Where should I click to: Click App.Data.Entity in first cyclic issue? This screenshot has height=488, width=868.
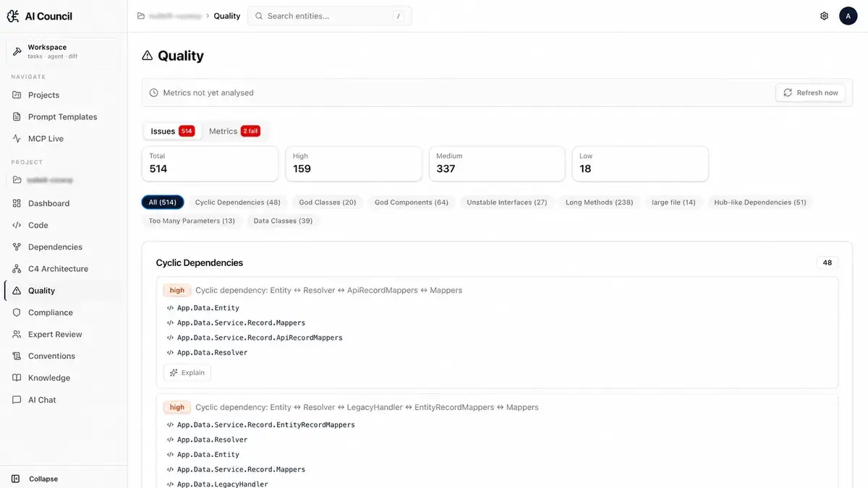[x=208, y=308]
